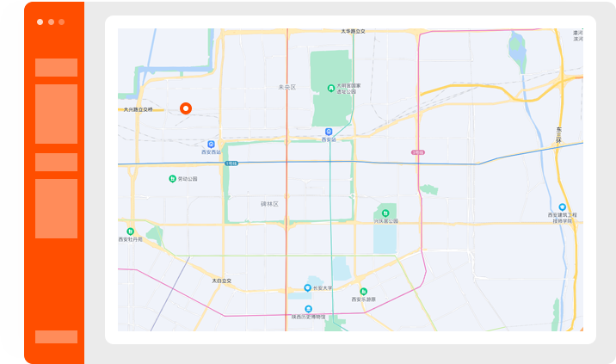Image resolution: width=616 pixels, height=364 pixels.
Task: Click the 大兴路立交桥 label on map
Action: [x=138, y=109]
